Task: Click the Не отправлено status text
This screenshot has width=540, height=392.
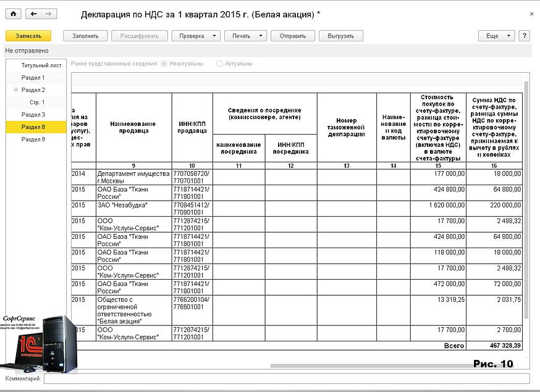Action: tap(27, 51)
